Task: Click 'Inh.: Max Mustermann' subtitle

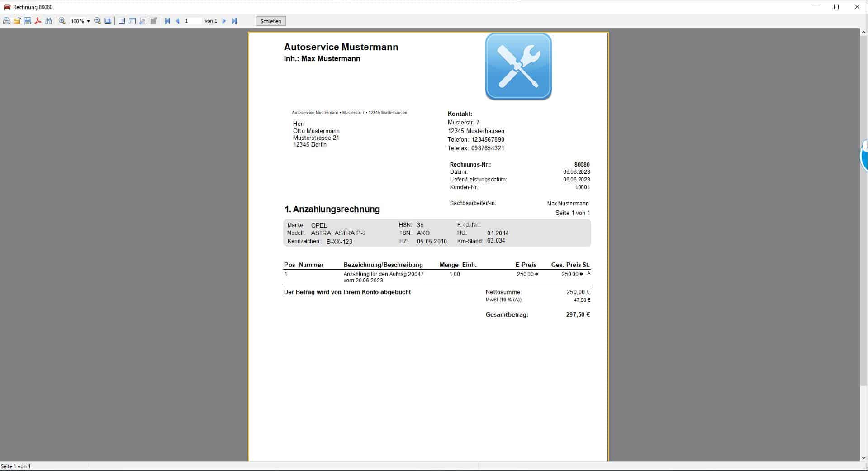Action: pyautogui.click(x=322, y=59)
